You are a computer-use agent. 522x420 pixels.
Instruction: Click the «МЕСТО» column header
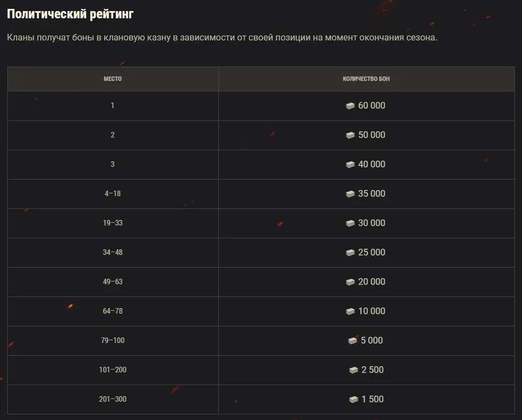click(x=112, y=79)
